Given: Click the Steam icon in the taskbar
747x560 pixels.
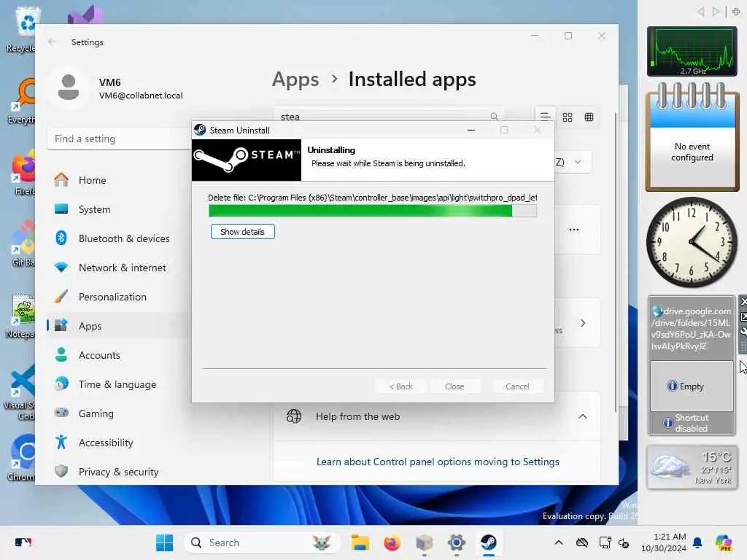Looking at the screenshot, I should click(x=488, y=542).
